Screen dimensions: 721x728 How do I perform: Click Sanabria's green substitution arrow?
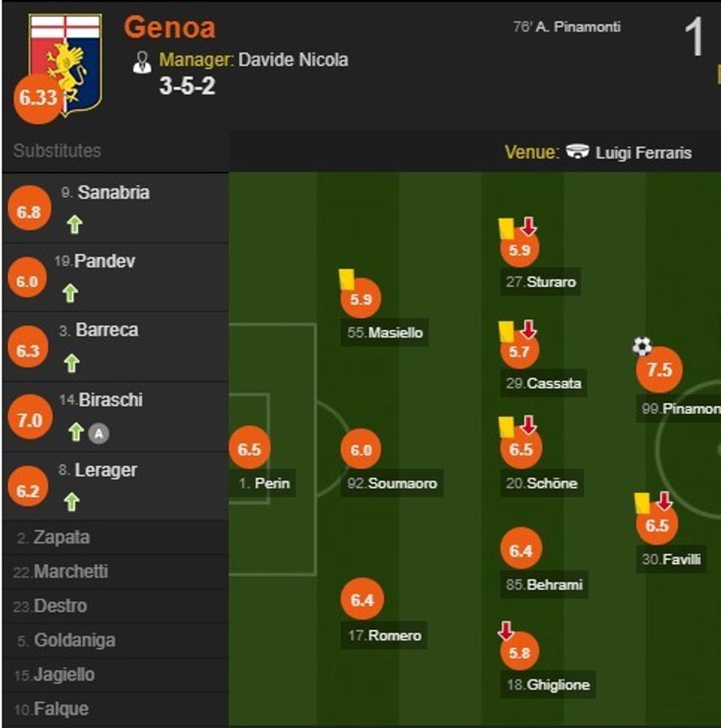point(74,224)
